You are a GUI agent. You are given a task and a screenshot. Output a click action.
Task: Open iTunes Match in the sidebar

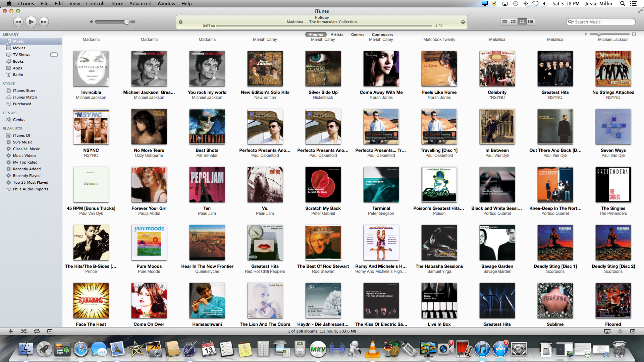pos(31,97)
